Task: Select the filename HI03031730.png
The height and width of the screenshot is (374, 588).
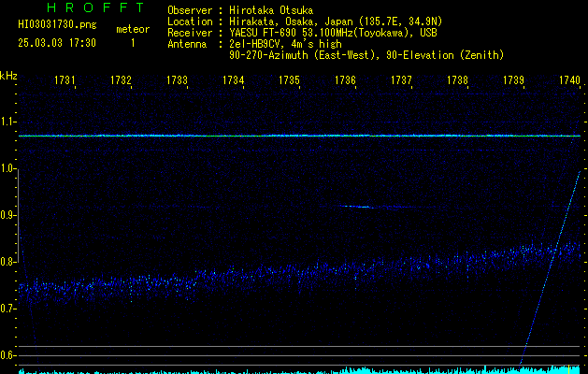Action: (57, 25)
